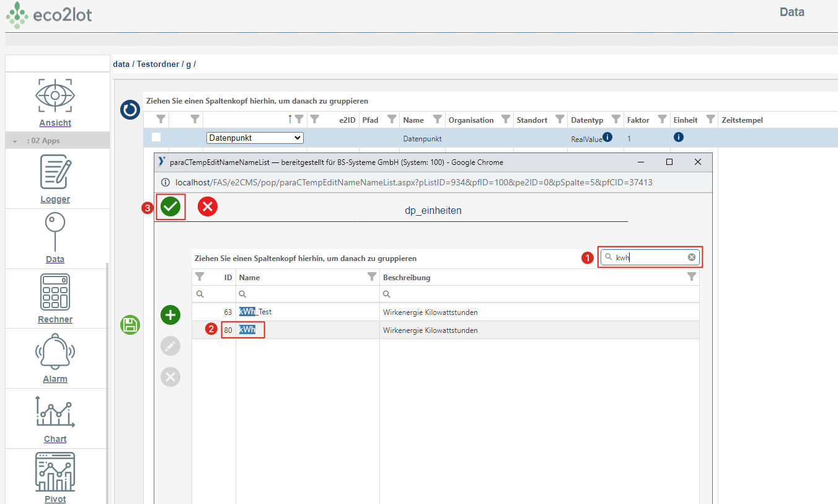Open the Beschreibung column filter in popup
Viewport: 838px width, 504px height.
692,277
